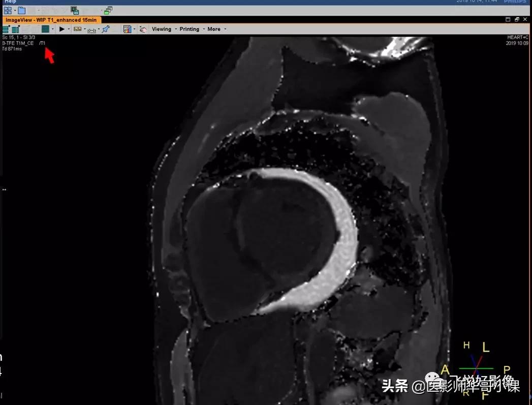Select the ImageView WIP T1_enhanced 15min tab

[51, 20]
